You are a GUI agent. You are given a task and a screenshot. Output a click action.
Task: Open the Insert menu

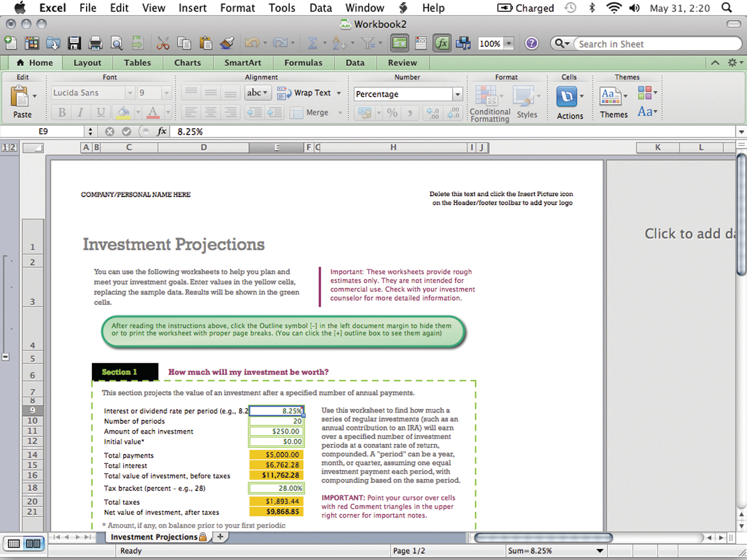(x=192, y=8)
